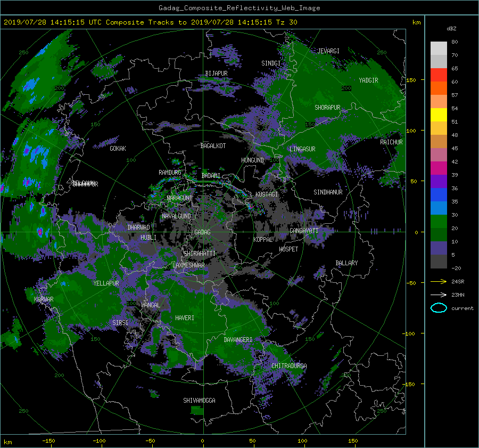479x448 pixels.
Task: Click the HUBLI city label
Action: pyautogui.click(x=148, y=238)
